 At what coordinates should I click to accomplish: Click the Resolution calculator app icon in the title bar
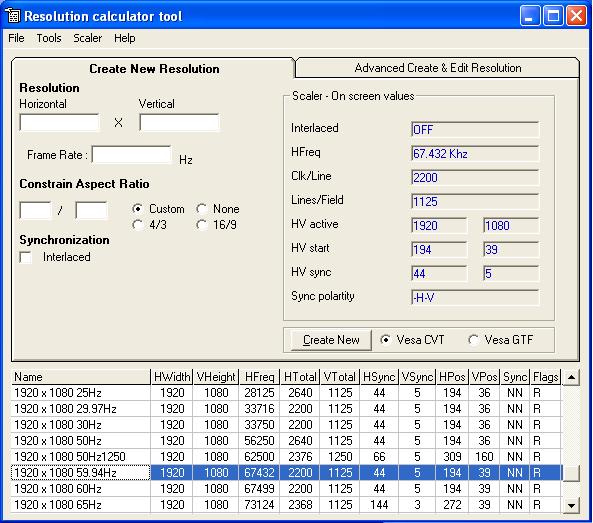click(12, 16)
